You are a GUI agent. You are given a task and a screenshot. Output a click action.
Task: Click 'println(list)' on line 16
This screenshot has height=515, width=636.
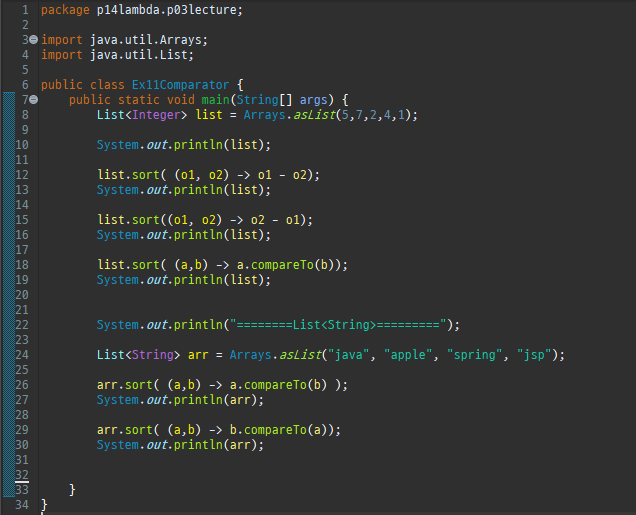pos(219,235)
